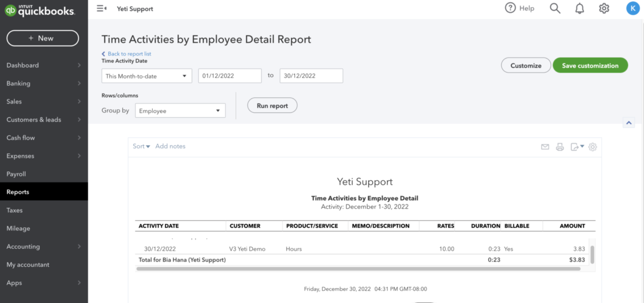Click the PRODUCT/SERVICE column header
The height and width of the screenshot is (303, 644).
(x=312, y=226)
